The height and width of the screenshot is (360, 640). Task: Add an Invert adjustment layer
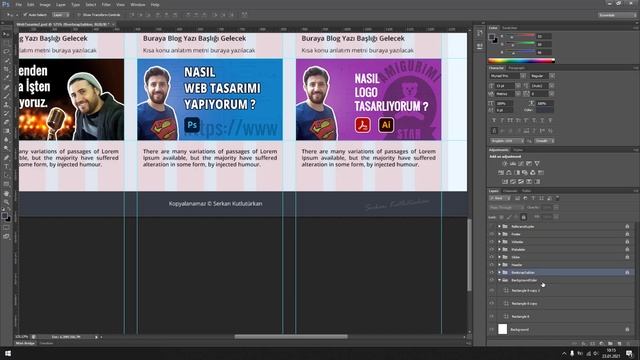point(505,182)
